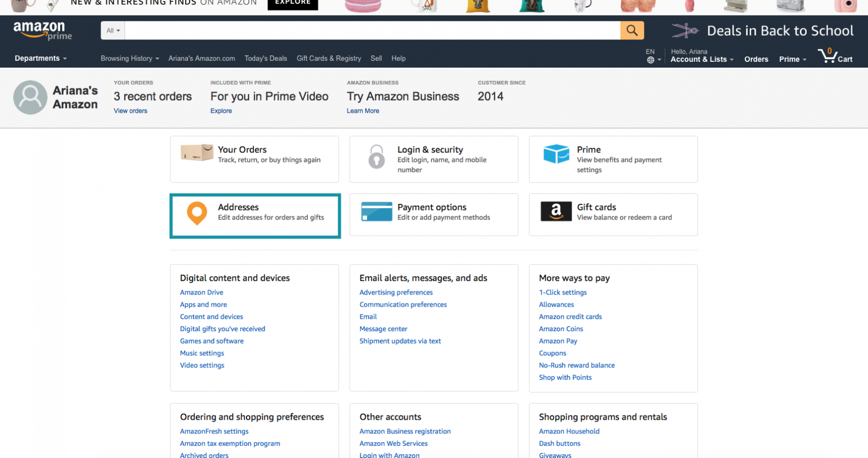Image resolution: width=868 pixels, height=458 pixels.
Task: Click the Your Orders box icon
Action: [x=197, y=153]
